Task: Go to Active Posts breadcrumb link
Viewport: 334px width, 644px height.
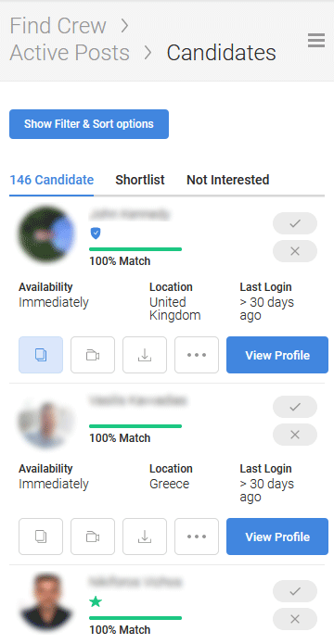Action: [x=70, y=53]
